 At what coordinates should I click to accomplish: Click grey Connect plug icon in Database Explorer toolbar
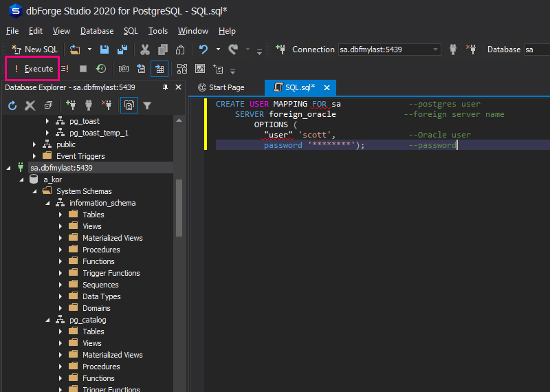point(89,105)
